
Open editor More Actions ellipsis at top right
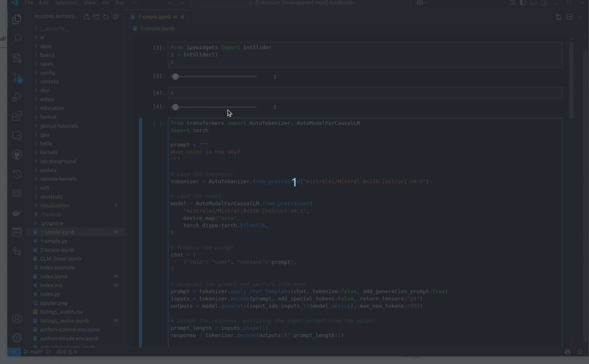pyautogui.click(x=579, y=17)
